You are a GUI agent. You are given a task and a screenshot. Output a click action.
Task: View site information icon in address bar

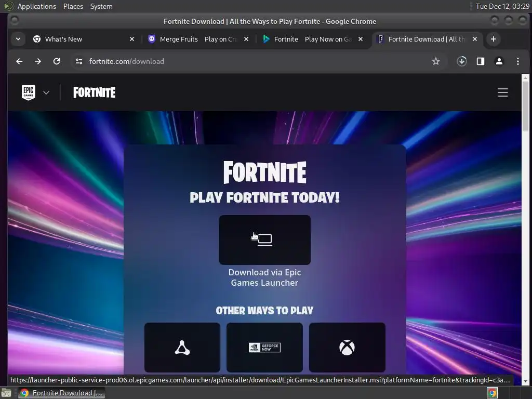(79, 61)
